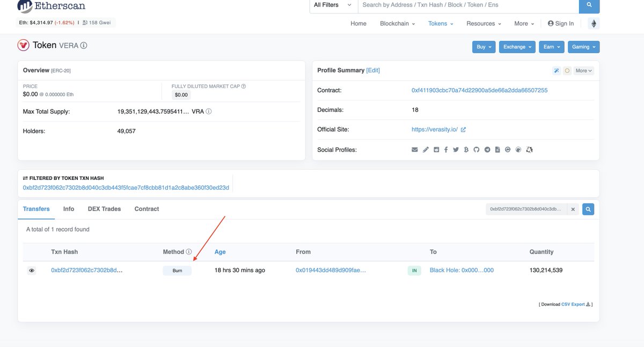Focus the transfers filter input field
Screen dimensions: 644x347
(x=526, y=209)
